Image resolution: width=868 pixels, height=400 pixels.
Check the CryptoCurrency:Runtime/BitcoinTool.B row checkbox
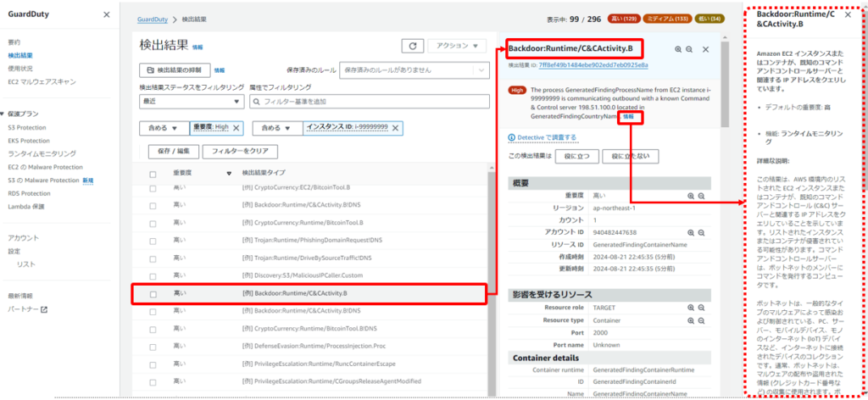pyautogui.click(x=153, y=224)
